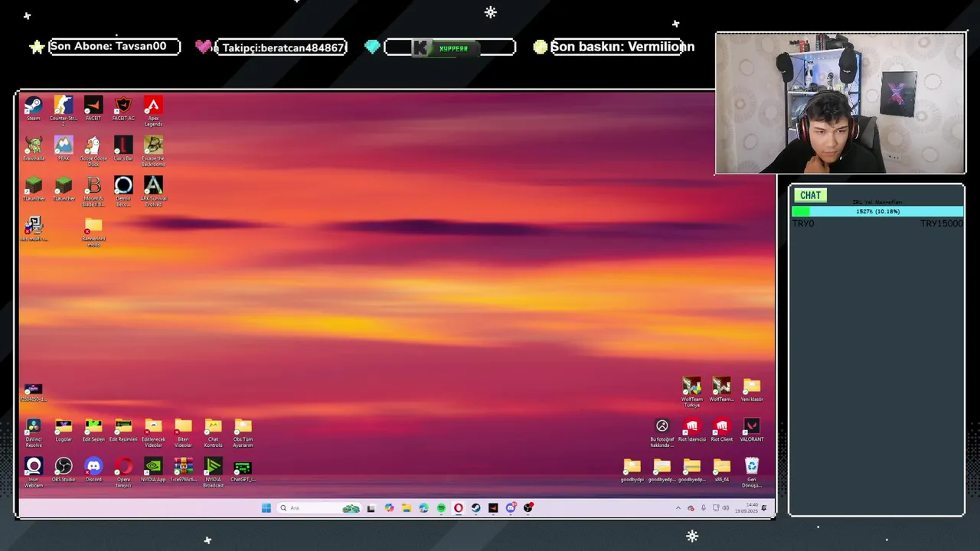Click the Bu fotoğraf hakkında icon

coord(662,432)
